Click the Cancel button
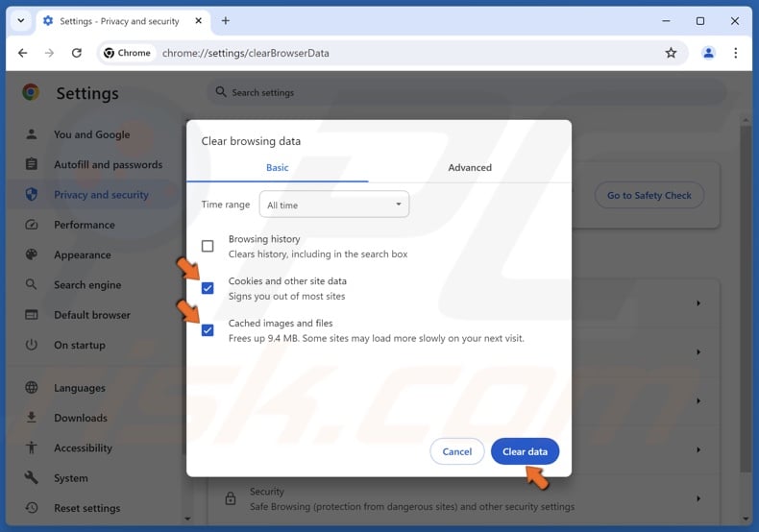The width and height of the screenshot is (759, 532). coord(457,451)
